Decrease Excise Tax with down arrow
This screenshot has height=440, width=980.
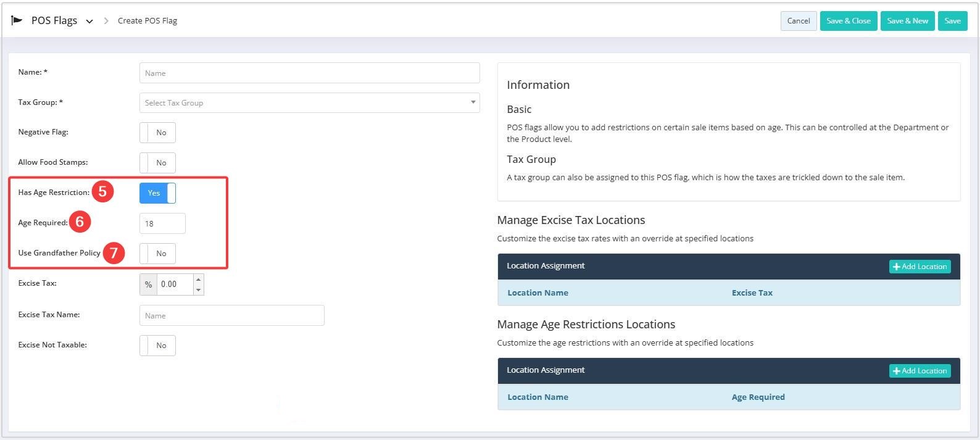[x=198, y=289]
